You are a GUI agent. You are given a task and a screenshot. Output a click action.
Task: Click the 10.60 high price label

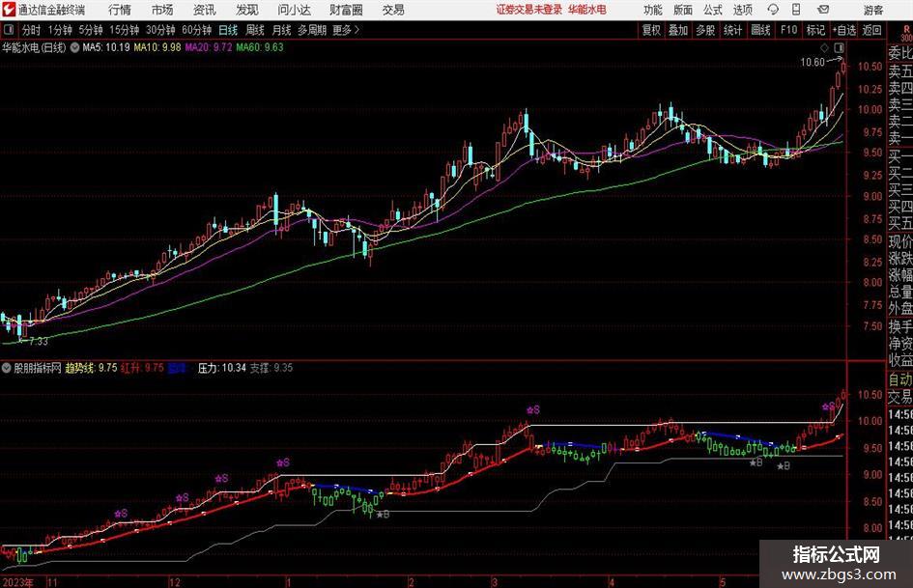coord(813,63)
